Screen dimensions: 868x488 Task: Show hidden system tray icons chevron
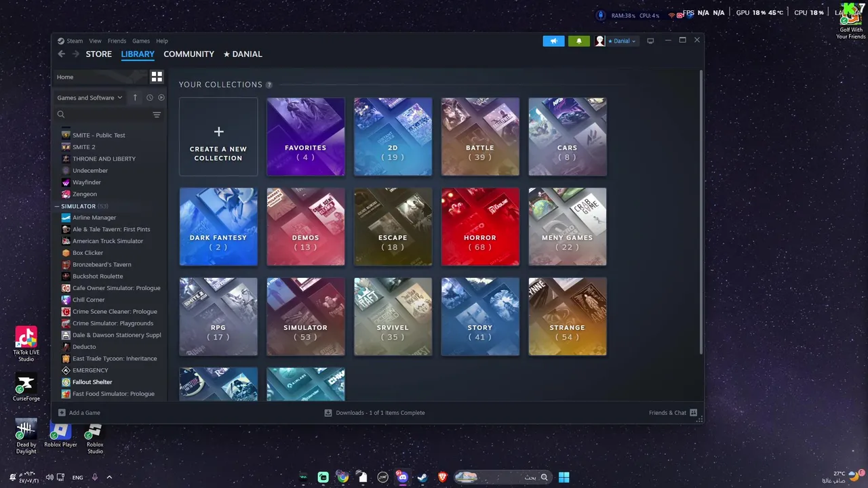(x=109, y=477)
